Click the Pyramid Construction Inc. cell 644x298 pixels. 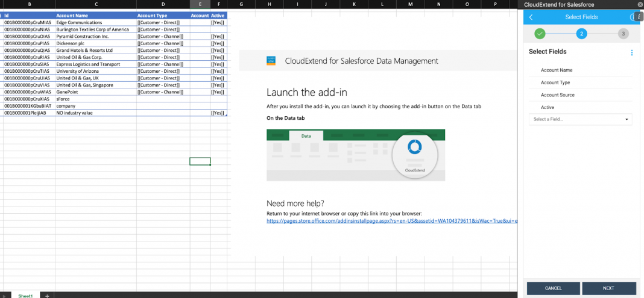[x=83, y=37]
